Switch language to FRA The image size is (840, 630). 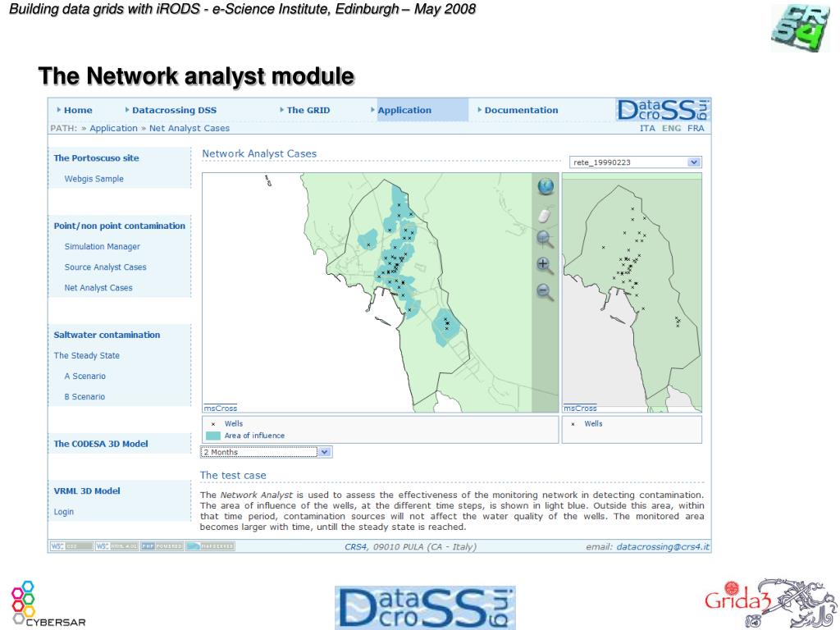click(x=696, y=128)
